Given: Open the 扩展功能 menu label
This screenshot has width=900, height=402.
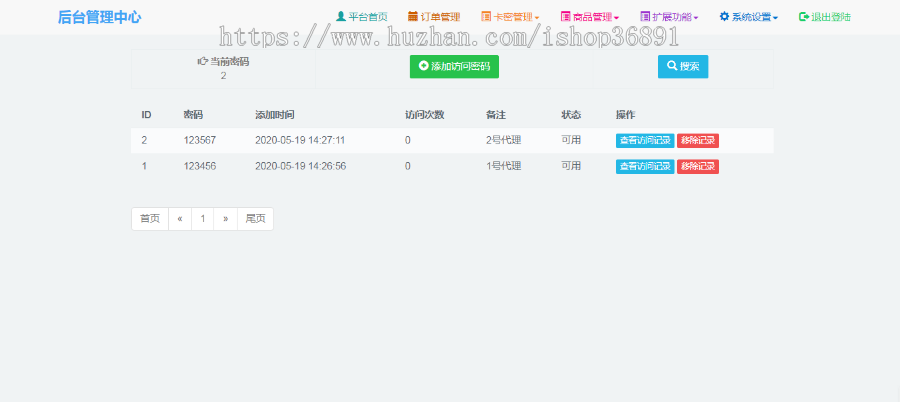Looking at the screenshot, I should (672, 17).
